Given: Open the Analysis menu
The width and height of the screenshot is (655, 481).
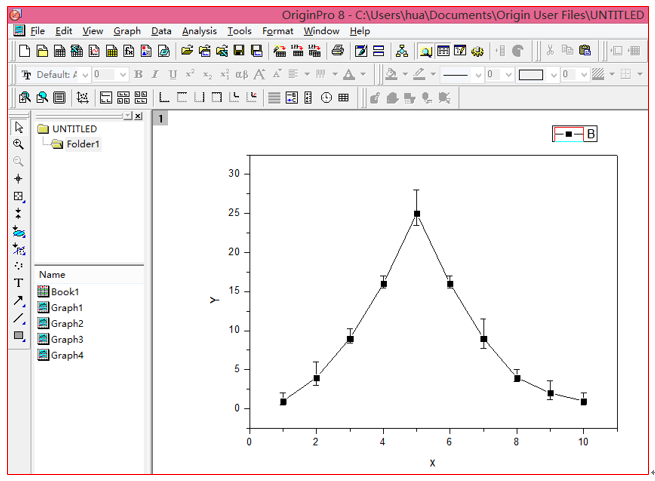Looking at the screenshot, I should click(199, 31).
